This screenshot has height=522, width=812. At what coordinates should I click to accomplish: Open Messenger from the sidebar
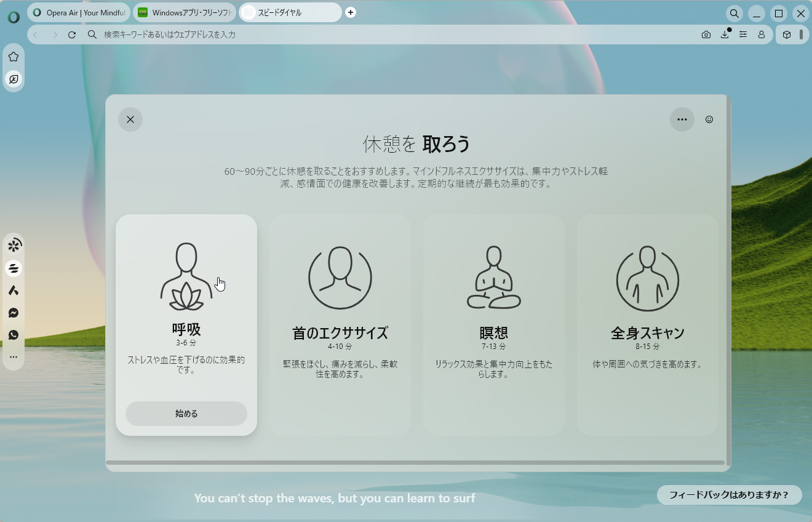point(14,312)
